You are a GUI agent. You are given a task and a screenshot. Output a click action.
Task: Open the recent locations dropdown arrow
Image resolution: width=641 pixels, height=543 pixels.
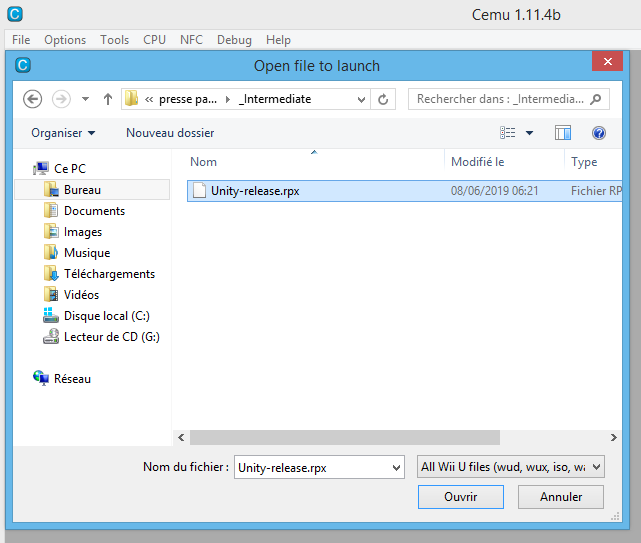pos(85,99)
